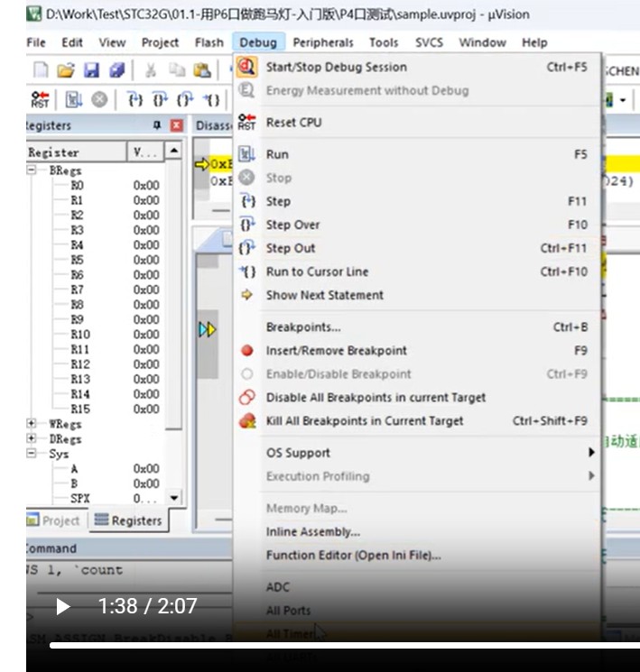The image size is (640, 672).
Task: Switch to the Project tab
Action: (54, 520)
